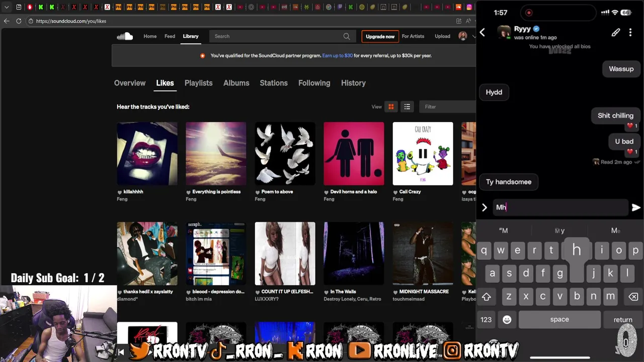Click the skip-back icon in bottom overlay
Image resolution: width=644 pixels, height=362 pixels.
click(x=121, y=352)
